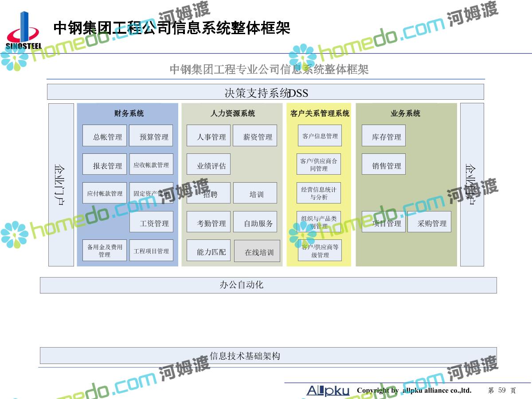Click the 总帐管理 box
Screen dimensions: 532x399
click(x=105, y=136)
